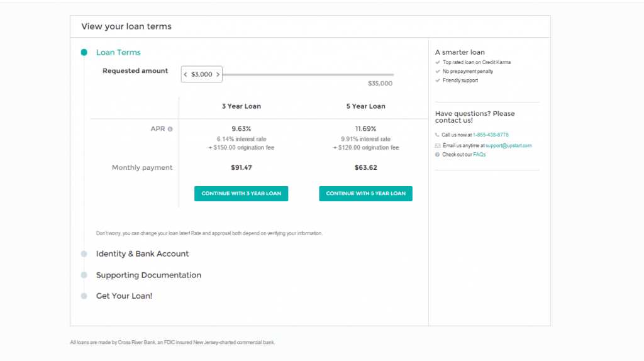The image size is (644, 361).
Task: Open the FAQs link
Action: tap(479, 155)
